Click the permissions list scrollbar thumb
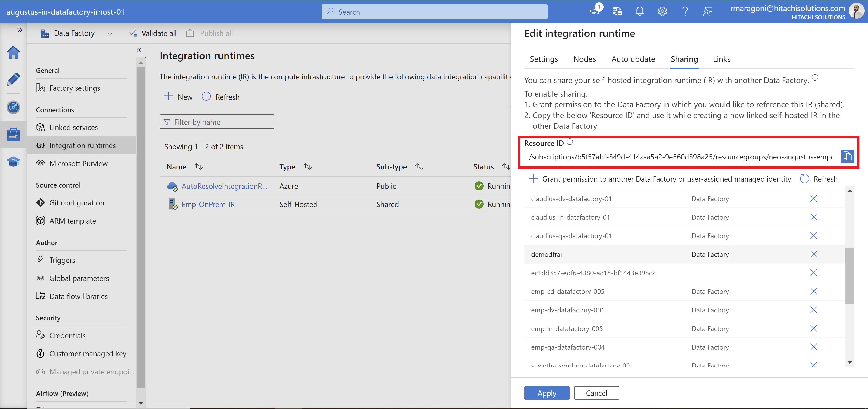868x409 pixels. click(849, 276)
